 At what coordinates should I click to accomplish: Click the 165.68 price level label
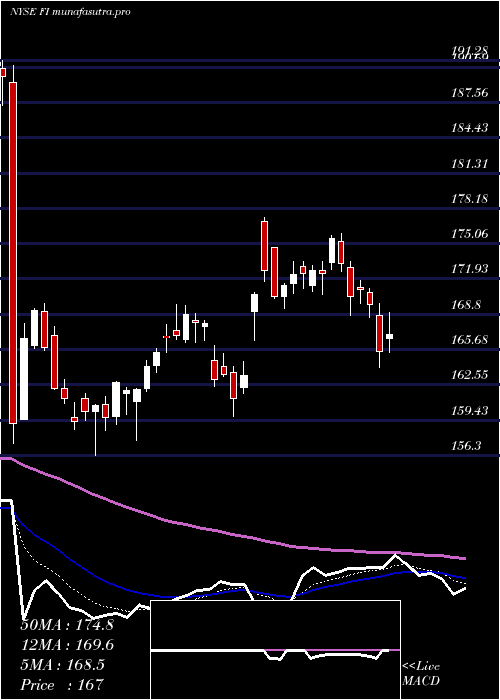pos(469,339)
